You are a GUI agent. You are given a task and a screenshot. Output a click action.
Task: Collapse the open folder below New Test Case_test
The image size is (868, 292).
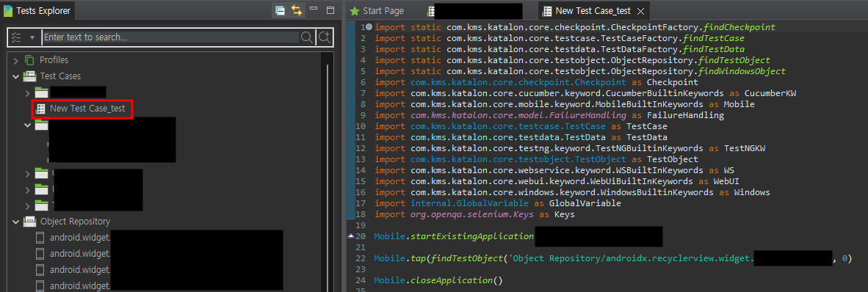pyautogui.click(x=28, y=125)
